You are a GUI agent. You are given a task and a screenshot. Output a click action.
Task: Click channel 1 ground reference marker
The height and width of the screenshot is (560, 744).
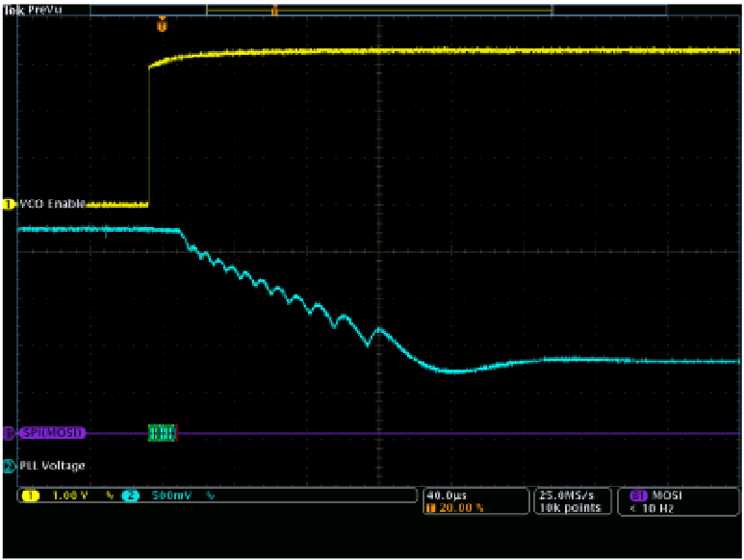tap(9, 204)
